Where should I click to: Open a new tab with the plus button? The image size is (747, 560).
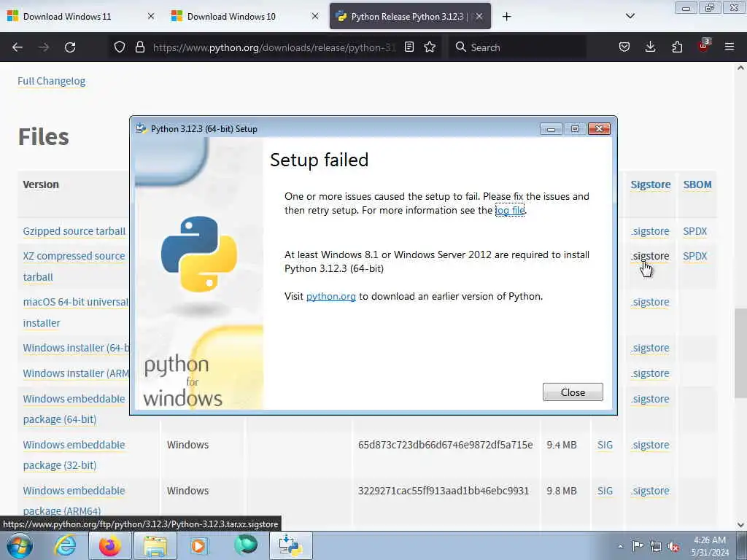tap(506, 17)
